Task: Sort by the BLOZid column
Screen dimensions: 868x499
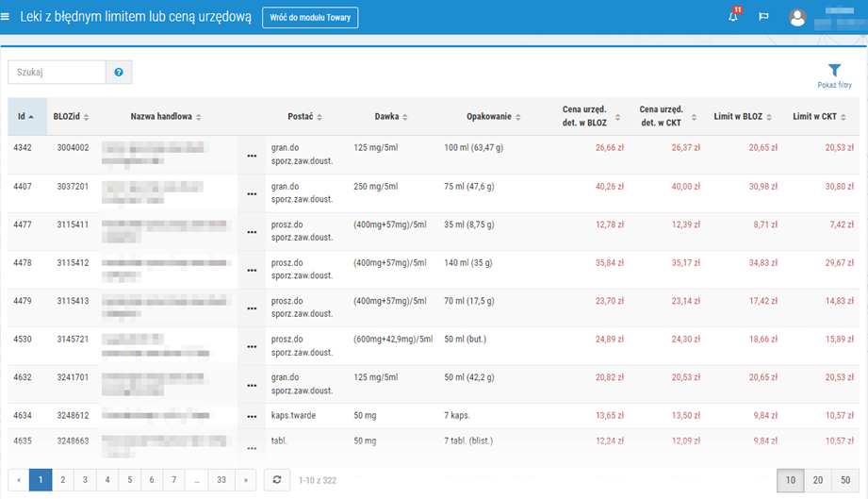Action: tap(71, 116)
